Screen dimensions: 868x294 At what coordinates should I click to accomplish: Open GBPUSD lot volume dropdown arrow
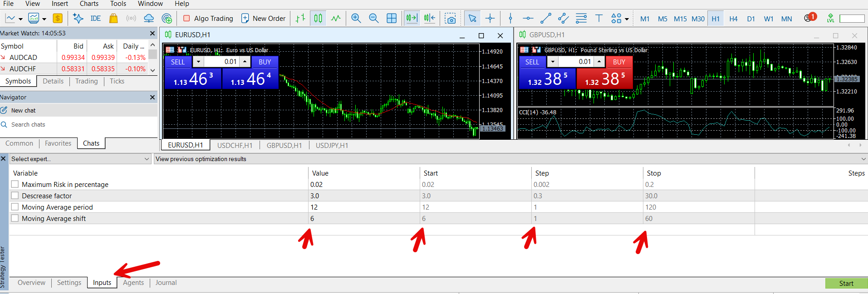[x=553, y=62]
